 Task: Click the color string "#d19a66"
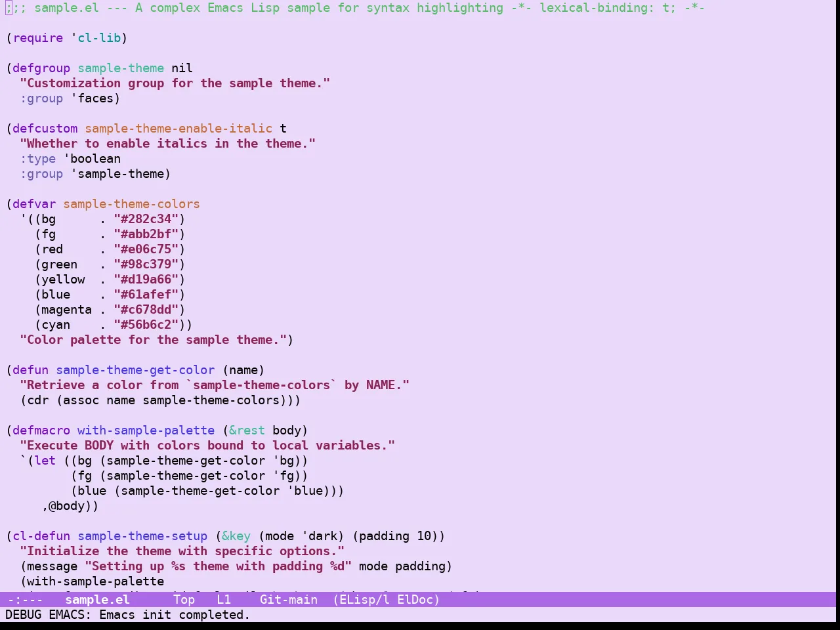pos(146,280)
